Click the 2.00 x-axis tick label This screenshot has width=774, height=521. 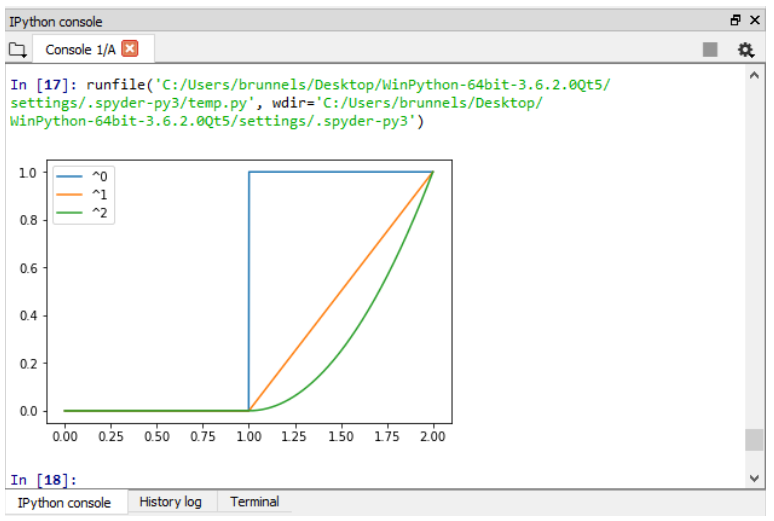pos(433,437)
